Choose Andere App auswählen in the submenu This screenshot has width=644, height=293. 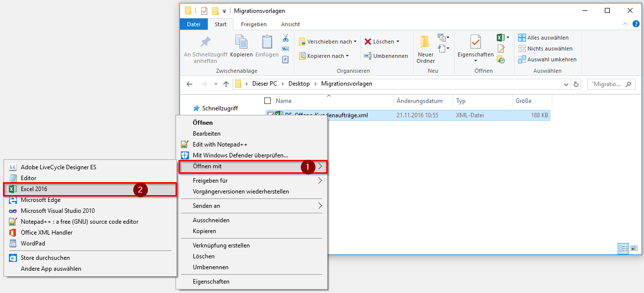tap(90, 269)
